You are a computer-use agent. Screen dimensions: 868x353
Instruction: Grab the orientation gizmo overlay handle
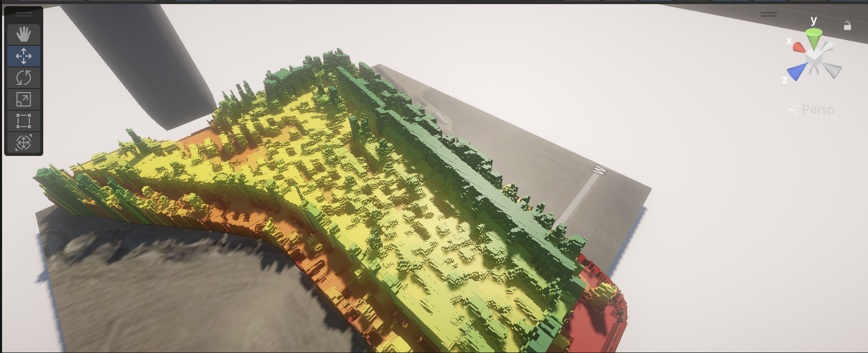(769, 14)
